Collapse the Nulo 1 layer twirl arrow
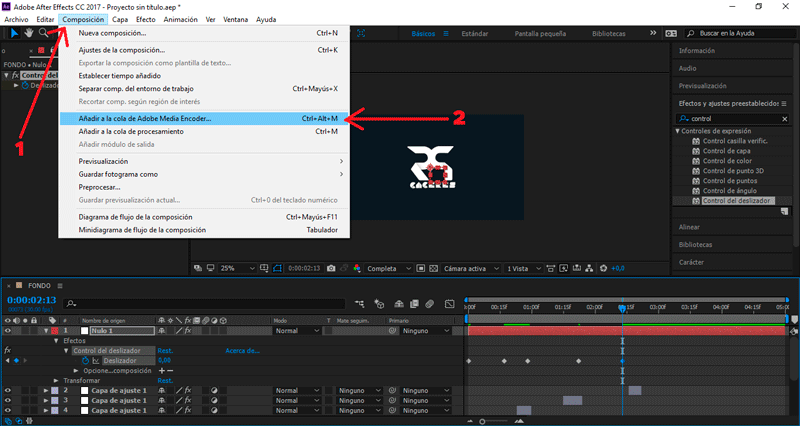800x426 pixels. click(46, 331)
